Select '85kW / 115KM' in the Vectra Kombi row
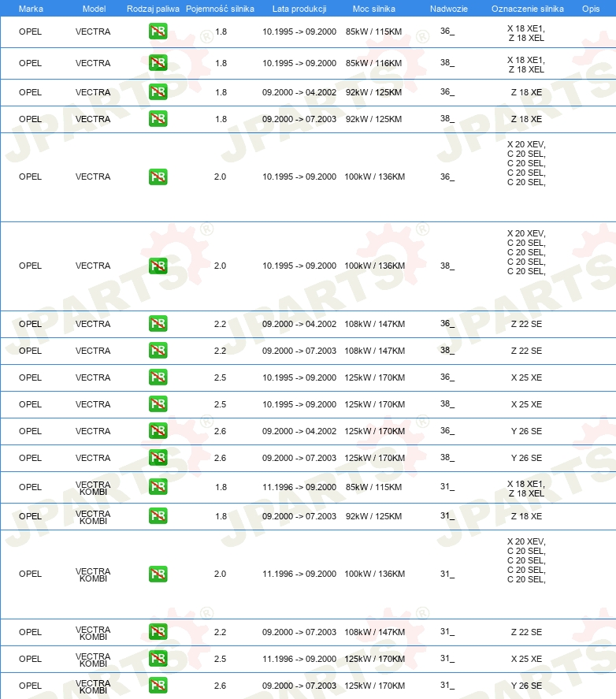Image resolution: width=616 pixels, height=699 pixels. pyautogui.click(x=373, y=487)
